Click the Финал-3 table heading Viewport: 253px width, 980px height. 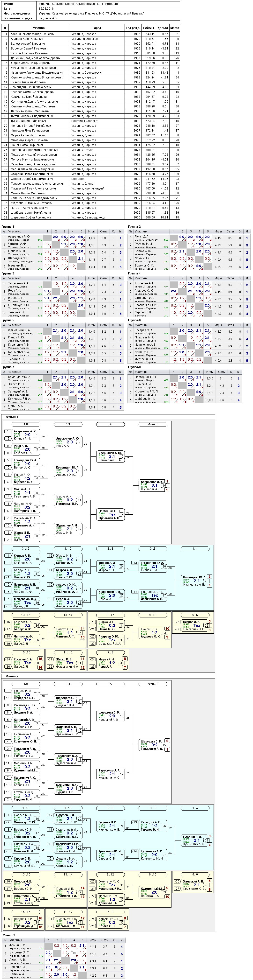pos(9,935)
